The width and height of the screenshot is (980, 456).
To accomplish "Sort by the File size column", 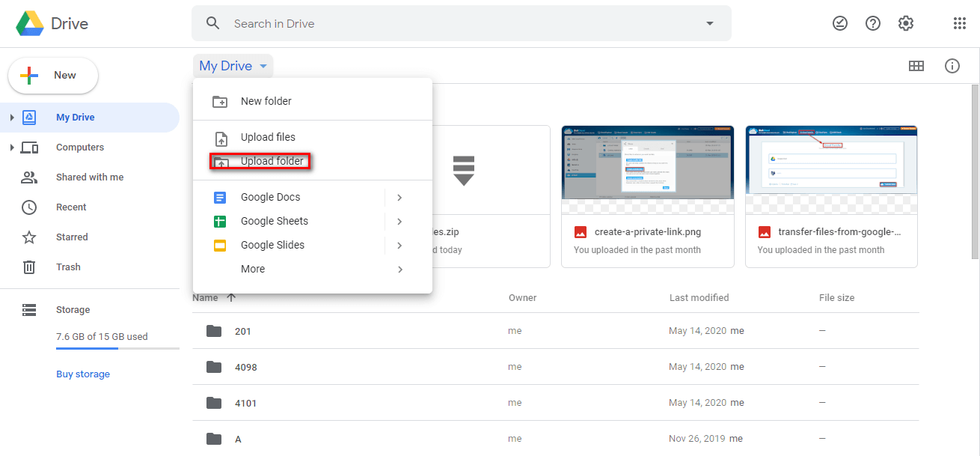I will pyautogui.click(x=836, y=298).
